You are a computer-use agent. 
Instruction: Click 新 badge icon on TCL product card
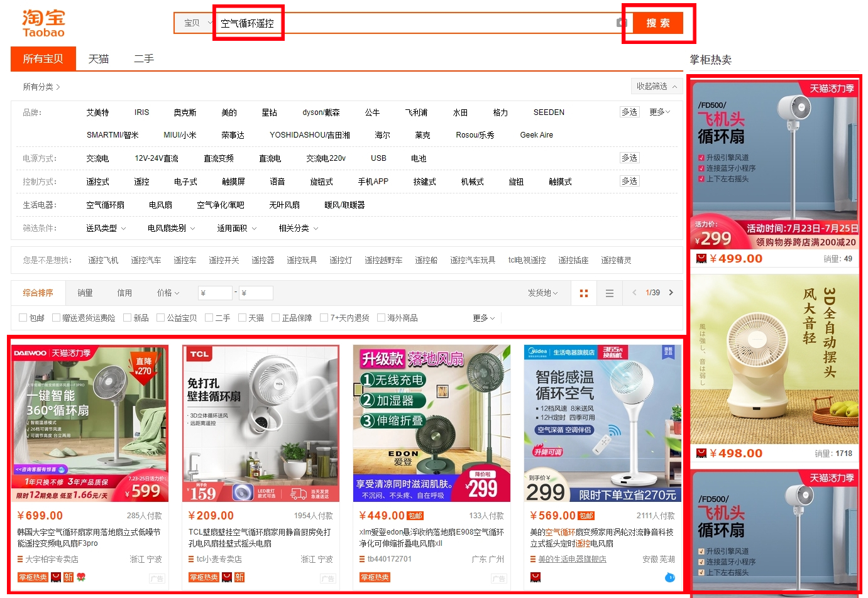[x=239, y=577]
